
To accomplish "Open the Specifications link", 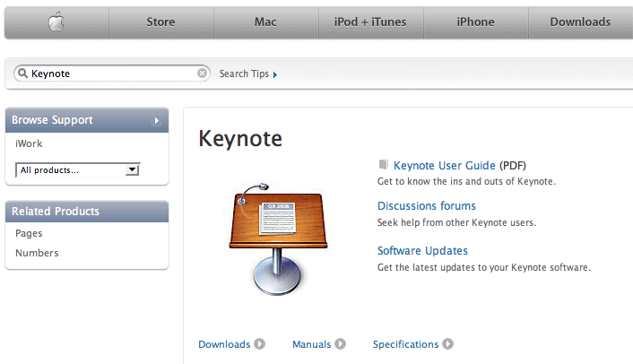I will pos(405,344).
